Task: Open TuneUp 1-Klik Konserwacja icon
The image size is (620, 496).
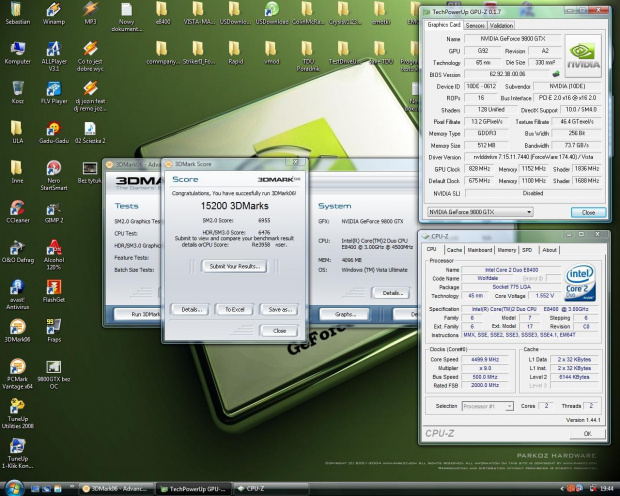Action: pos(17,453)
